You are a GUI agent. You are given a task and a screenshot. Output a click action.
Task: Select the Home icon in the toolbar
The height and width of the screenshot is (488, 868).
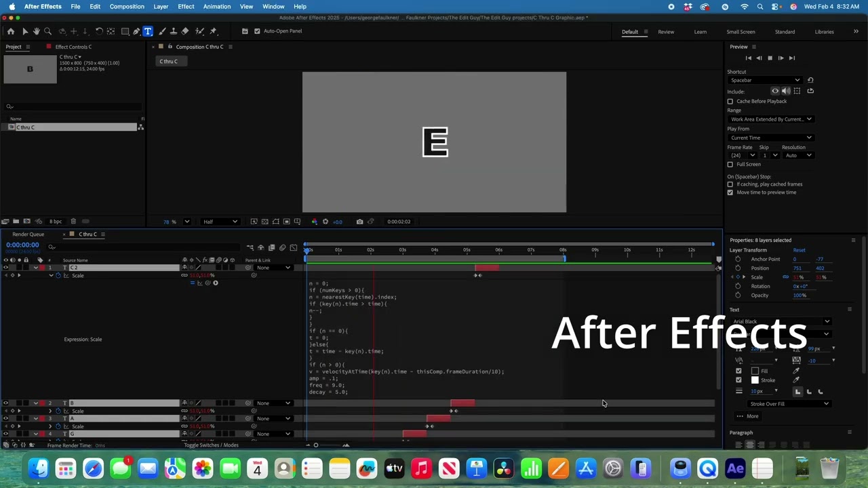pyautogui.click(x=10, y=31)
